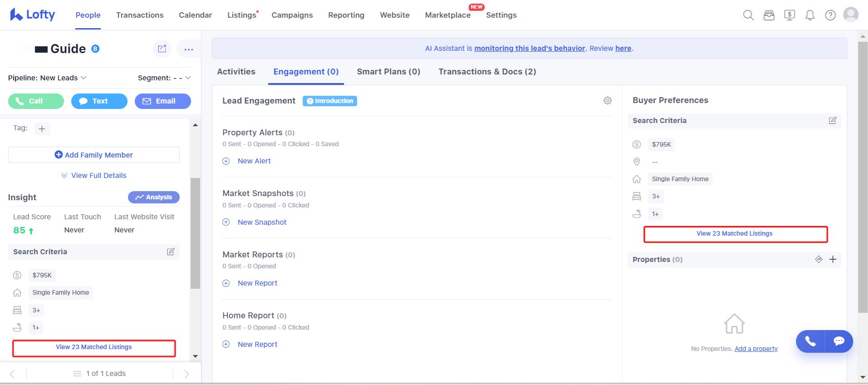Image resolution: width=868 pixels, height=385 pixels.
Task: Open the three-dot more options menu
Action: pos(189,49)
